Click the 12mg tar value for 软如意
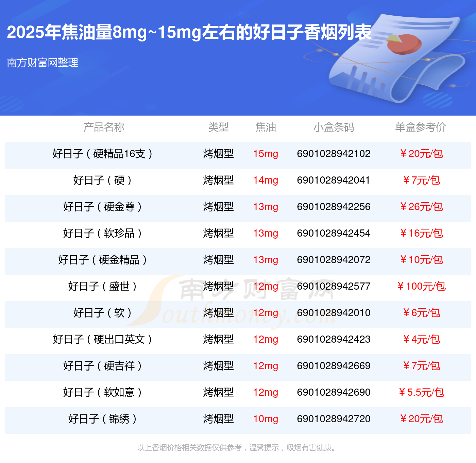Viewport: 476px width, 463px height. (x=266, y=393)
